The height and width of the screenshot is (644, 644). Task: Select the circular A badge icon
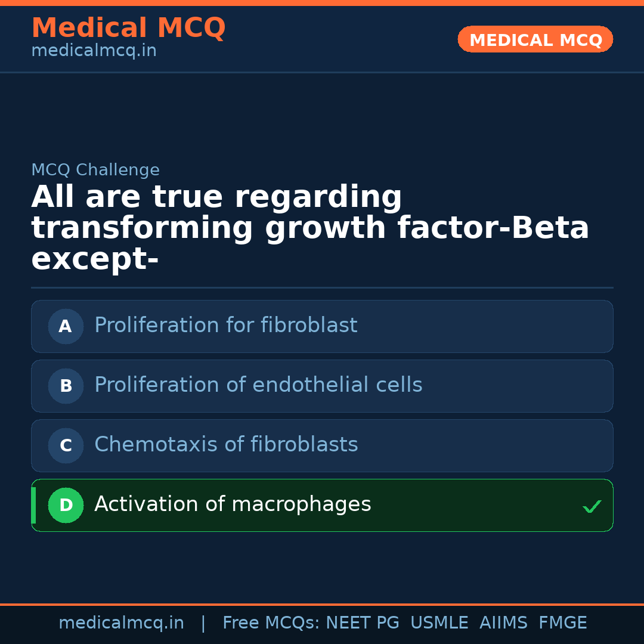click(x=66, y=326)
